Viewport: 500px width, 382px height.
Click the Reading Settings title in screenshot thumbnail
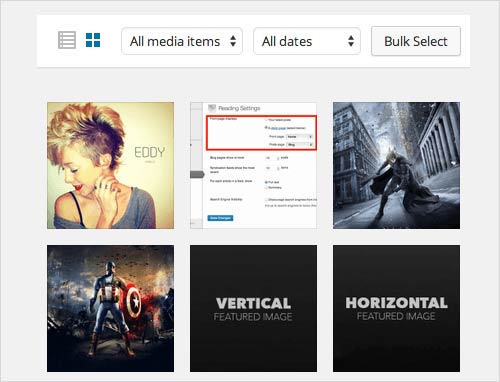(x=239, y=108)
